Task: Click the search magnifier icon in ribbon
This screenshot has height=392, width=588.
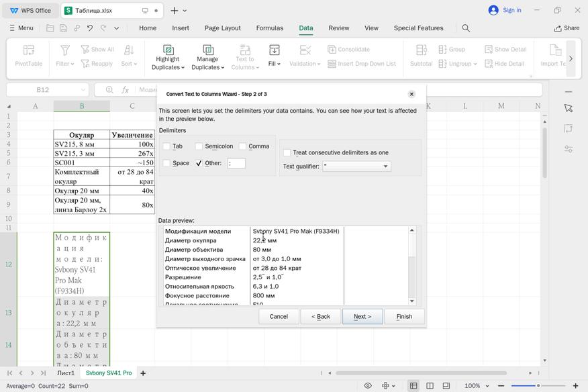Action: 466,28
